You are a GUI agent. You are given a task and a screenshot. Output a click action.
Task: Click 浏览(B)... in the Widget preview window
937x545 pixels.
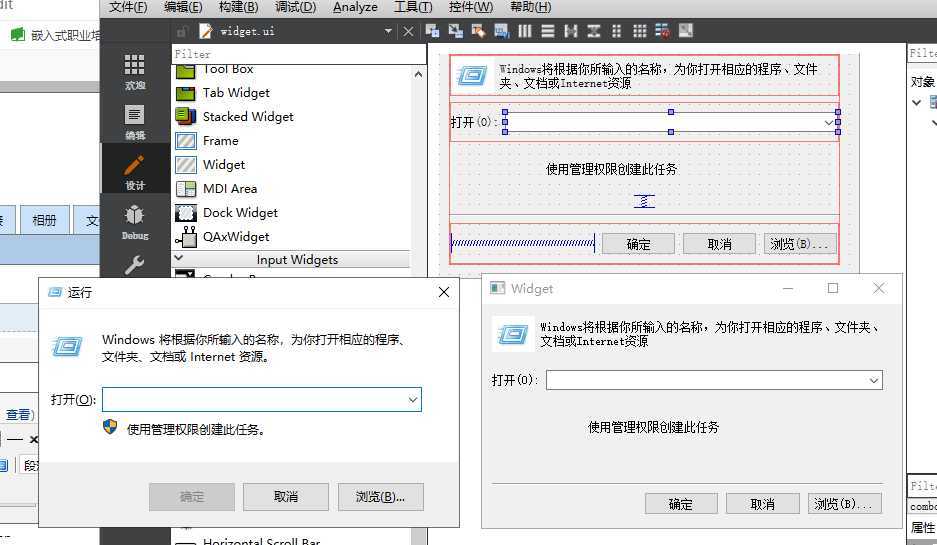844,504
